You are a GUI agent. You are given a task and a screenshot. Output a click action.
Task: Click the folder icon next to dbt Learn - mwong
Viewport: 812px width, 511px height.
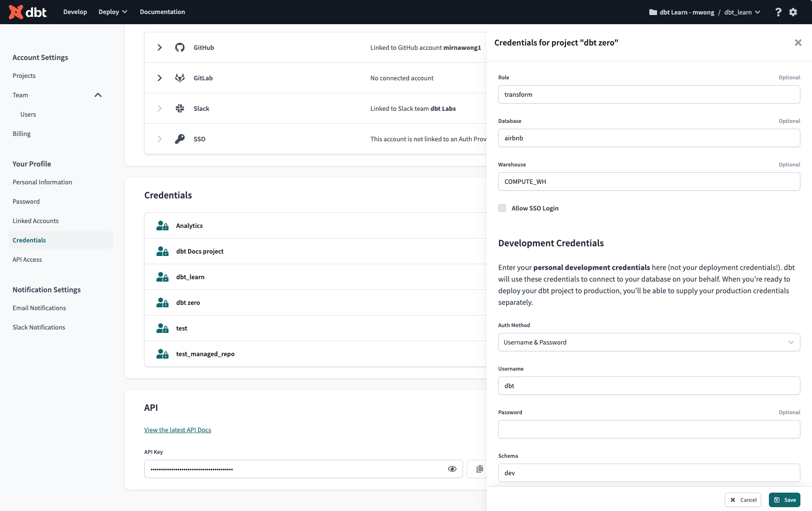(x=652, y=12)
